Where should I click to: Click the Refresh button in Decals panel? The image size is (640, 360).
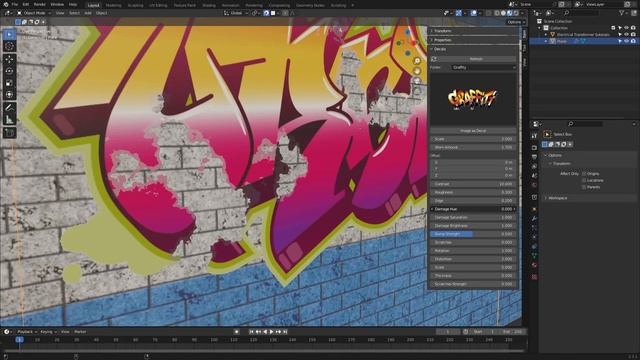point(476,59)
